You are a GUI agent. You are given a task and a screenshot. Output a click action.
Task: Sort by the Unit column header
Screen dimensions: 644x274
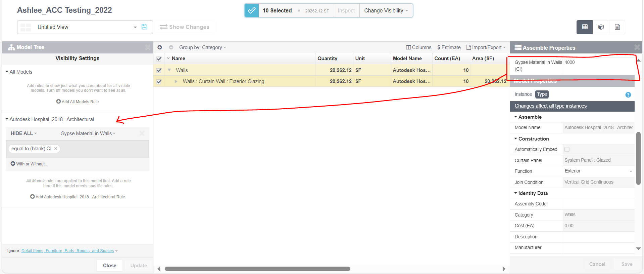[x=360, y=58]
